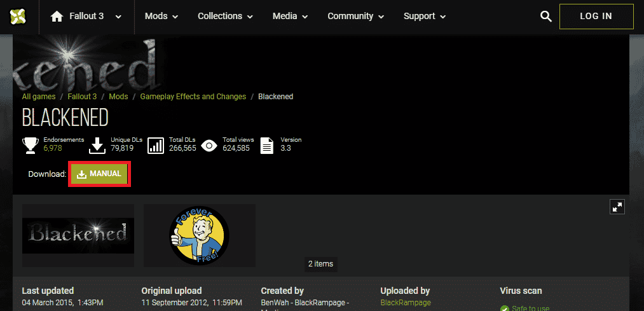644x311 pixels.
Task: Click the LOG IN button
Action: 596,17
